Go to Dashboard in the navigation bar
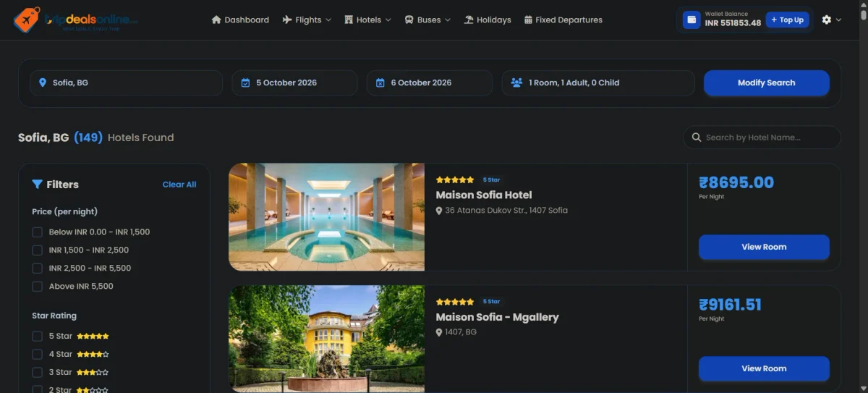The image size is (868, 393). [240, 20]
